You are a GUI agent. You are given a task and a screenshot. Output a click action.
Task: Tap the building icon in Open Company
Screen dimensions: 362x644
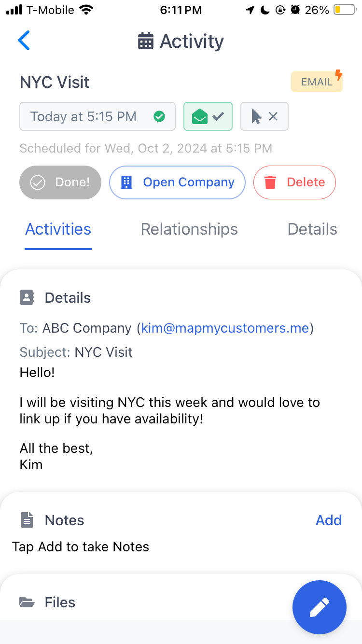pos(126,182)
